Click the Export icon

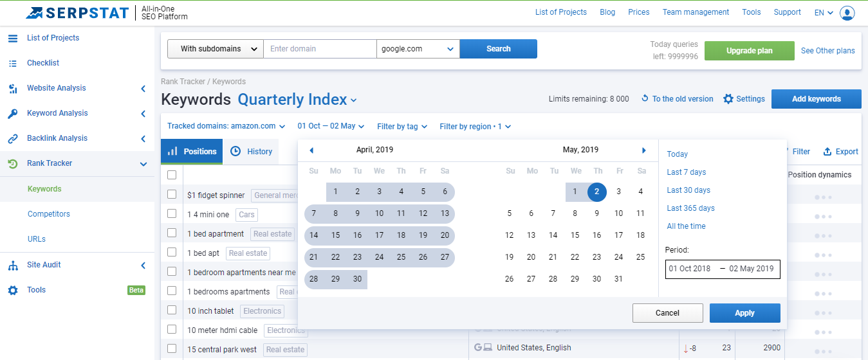827,152
